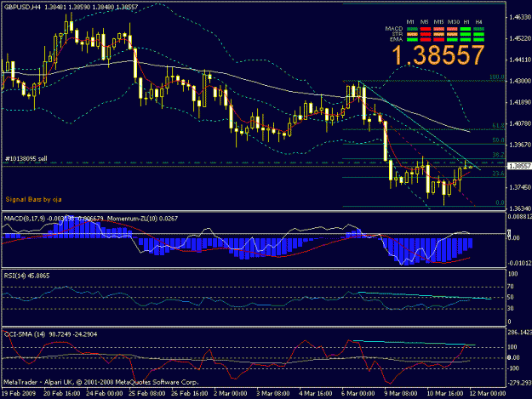Select the Fibonacci 50.0 level label

(499, 140)
